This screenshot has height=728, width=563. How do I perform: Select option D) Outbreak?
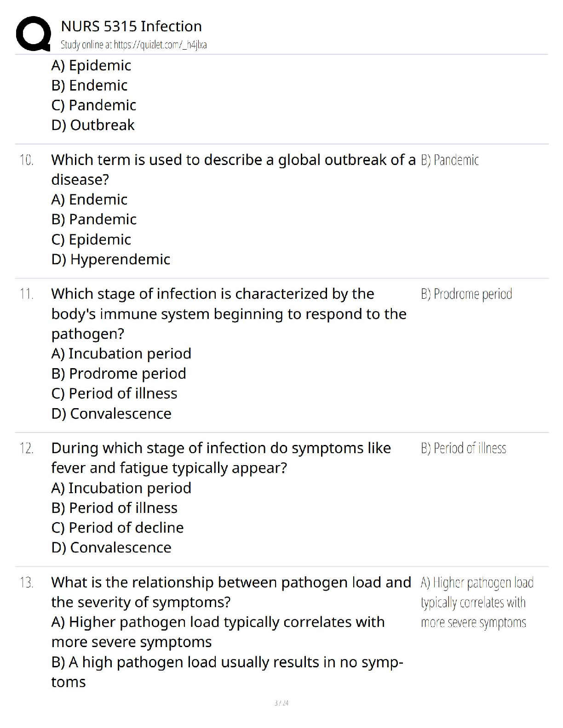pos(93,125)
